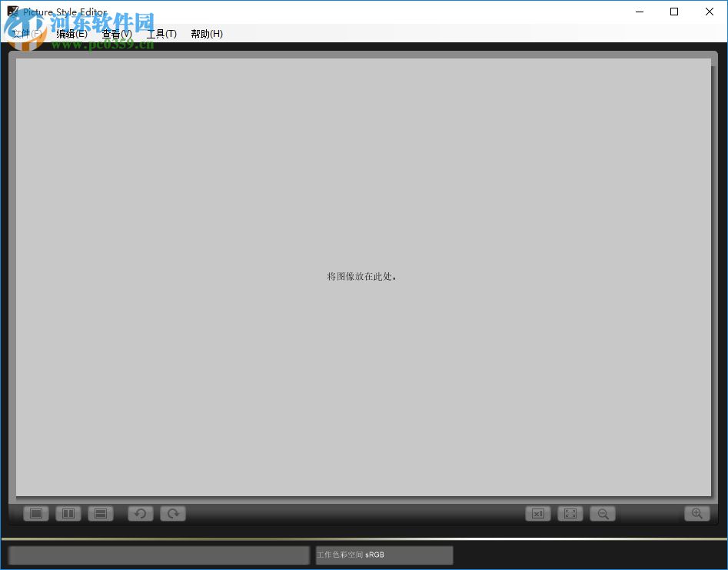Click the file name status bar field
728x570 pixels.
tap(158, 555)
